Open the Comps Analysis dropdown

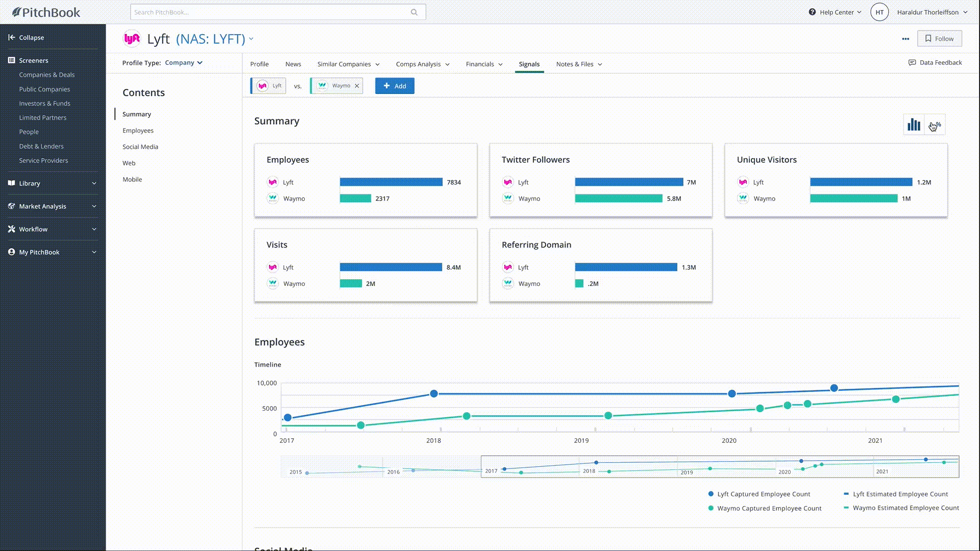point(423,64)
